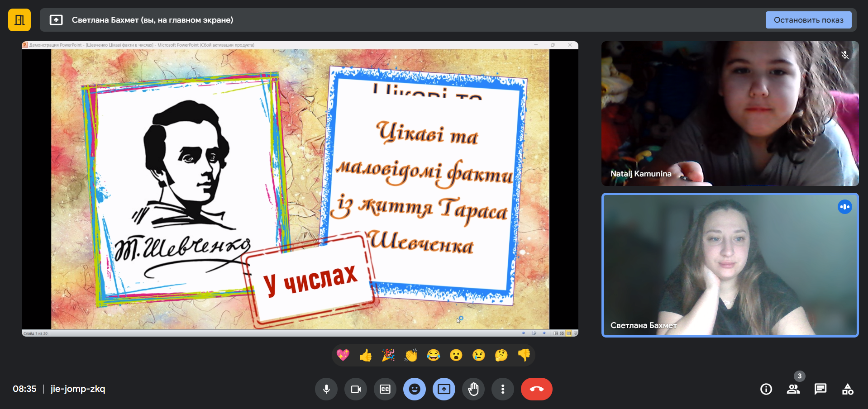The width and height of the screenshot is (868, 409).
Task: Open the three-dot more options menu
Action: (x=503, y=389)
